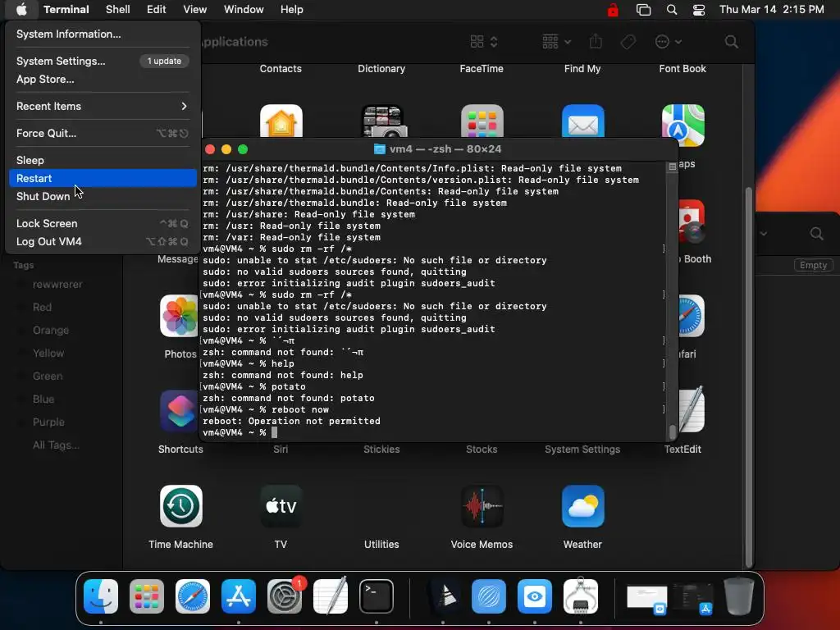Viewport: 840px width, 630px height.
Task: Click System Settings in the Dock
Action: [x=285, y=596]
